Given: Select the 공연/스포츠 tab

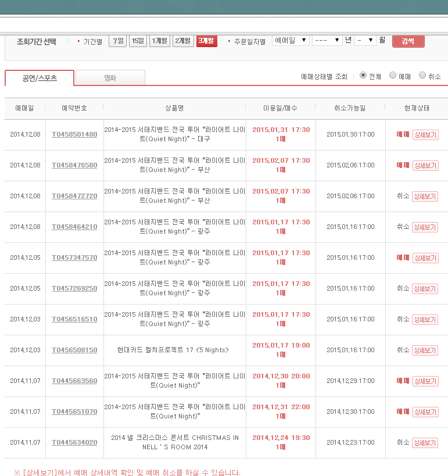Looking at the screenshot, I should tap(40, 78).
